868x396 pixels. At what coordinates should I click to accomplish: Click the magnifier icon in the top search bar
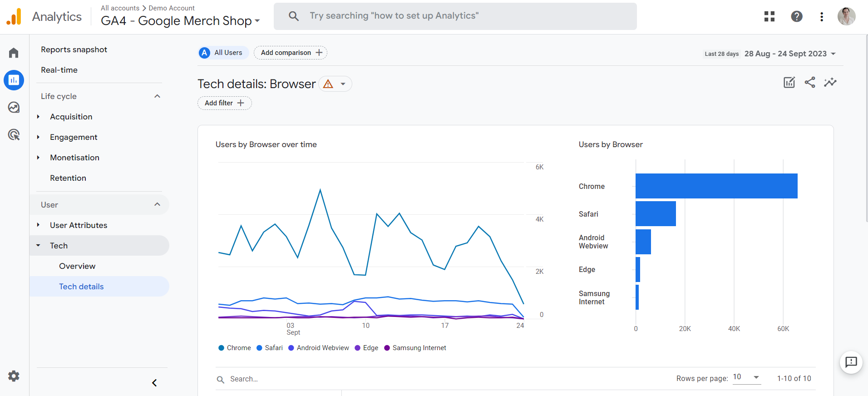click(x=294, y=16)
